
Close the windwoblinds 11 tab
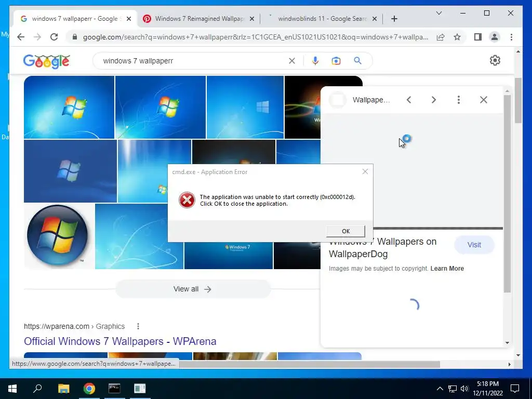click(x=375, y=19)
